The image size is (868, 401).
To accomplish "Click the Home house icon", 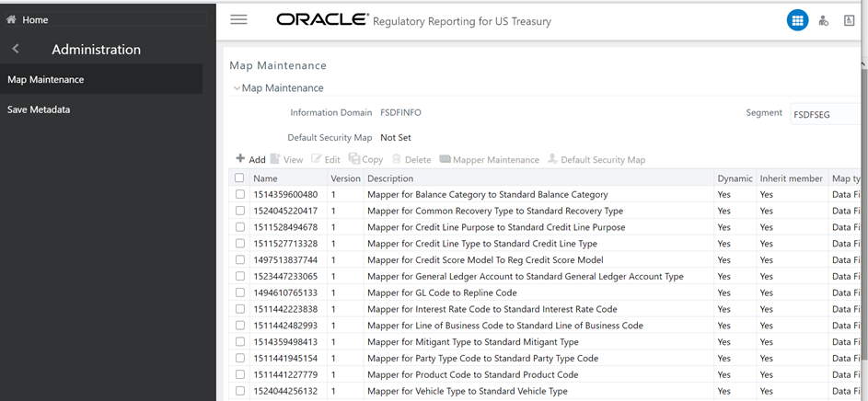I will click(11, 19).
